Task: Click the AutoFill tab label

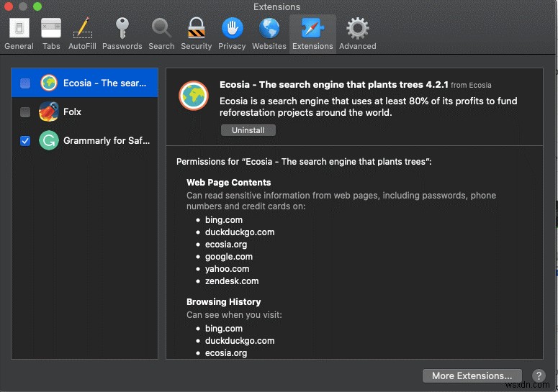Action: pyautogui.click(x=82, y=46)
